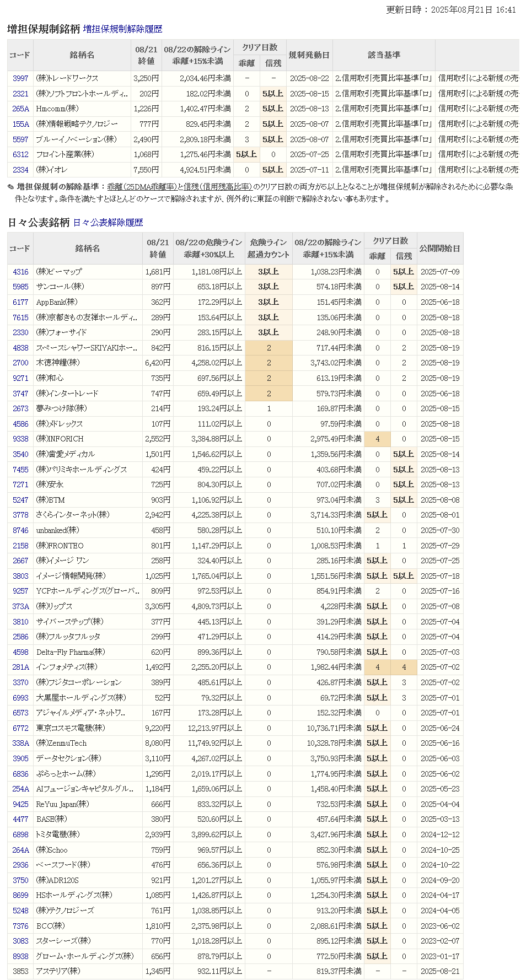Select the 東京コスモス電機(株) name cell
This screenshot has width=521, height=980.
[x=88, y=728]
